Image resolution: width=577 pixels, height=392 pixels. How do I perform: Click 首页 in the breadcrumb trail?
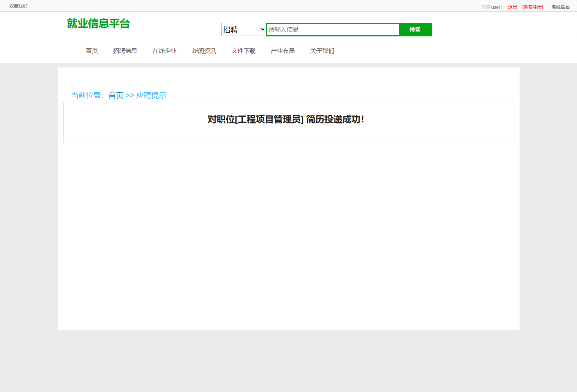click(x=116, y=95)
